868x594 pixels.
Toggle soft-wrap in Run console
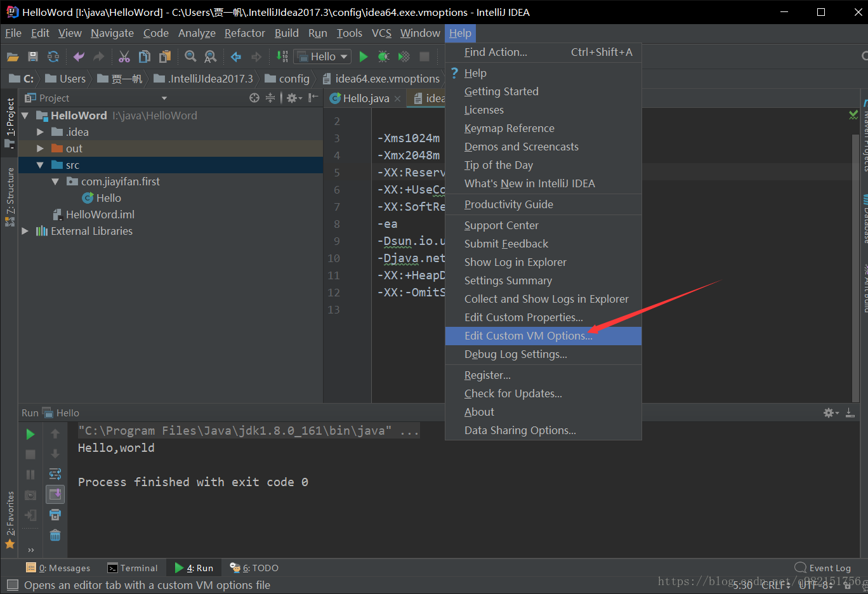click(x=55, y=474)
